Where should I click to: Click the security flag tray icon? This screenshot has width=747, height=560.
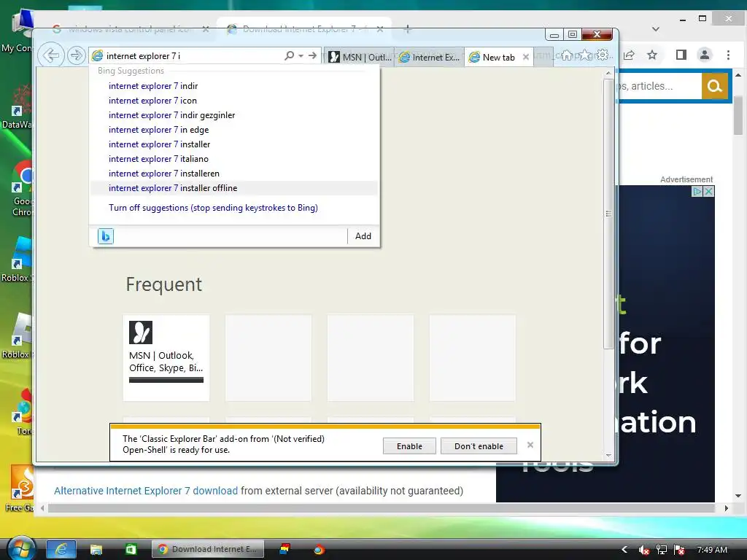(679, 550)
